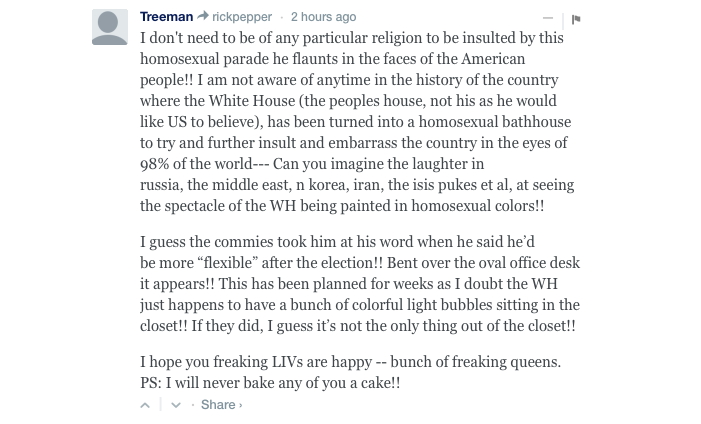Click the line starting "98% of the world"
The image size is (701, 424).
(312, 164)
